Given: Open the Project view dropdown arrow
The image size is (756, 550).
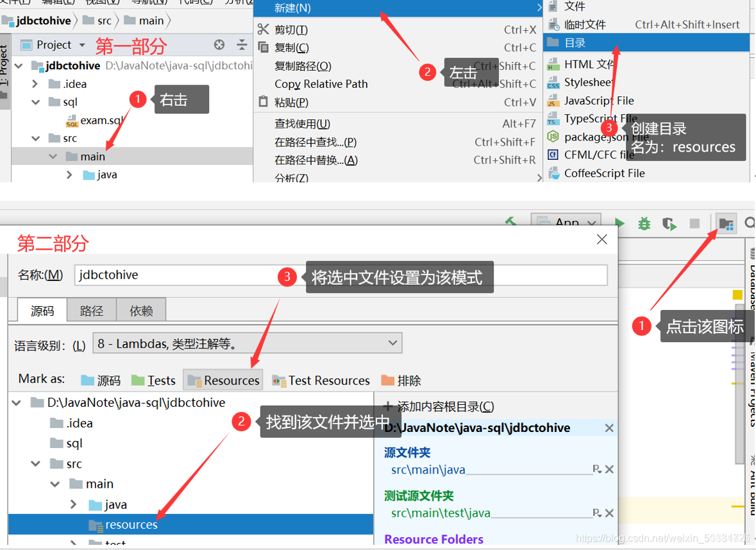Looking at the screenshot, I should click(x=83, y=45).
